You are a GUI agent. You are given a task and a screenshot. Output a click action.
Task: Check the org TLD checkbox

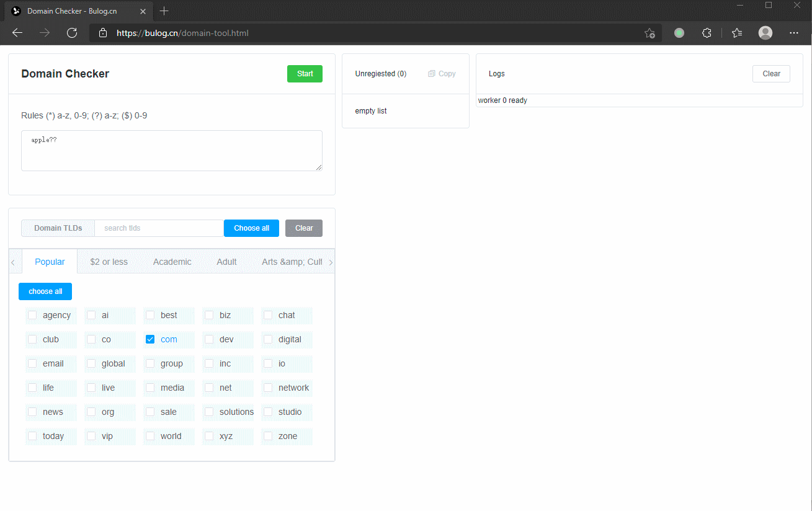tap(91, 412)
